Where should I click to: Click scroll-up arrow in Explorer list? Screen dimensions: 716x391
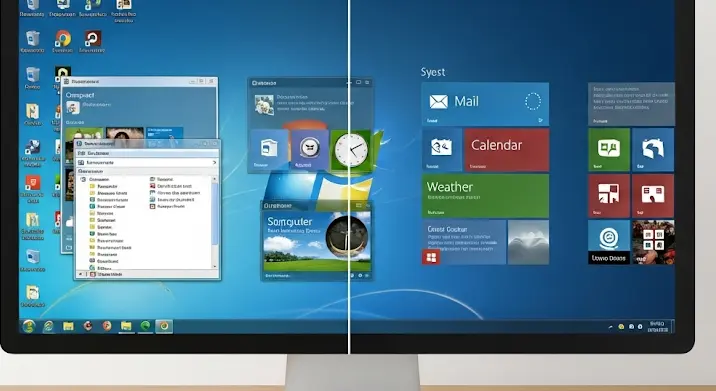pos(215,179)
